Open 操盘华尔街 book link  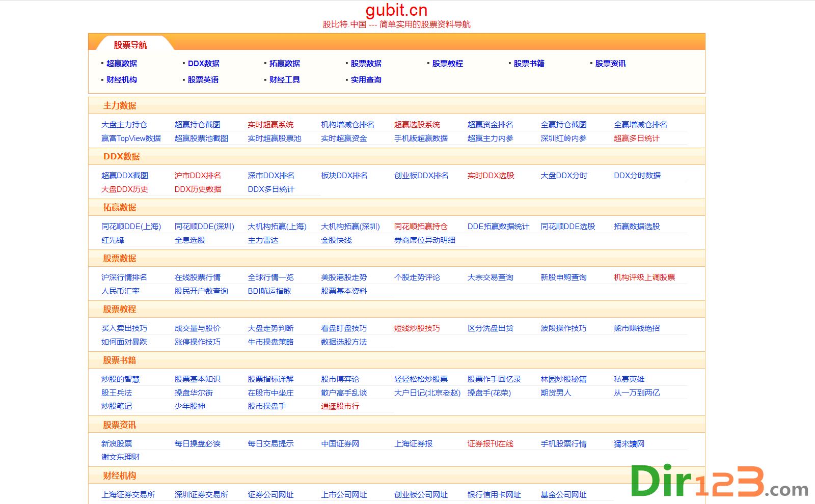(194, 393)
